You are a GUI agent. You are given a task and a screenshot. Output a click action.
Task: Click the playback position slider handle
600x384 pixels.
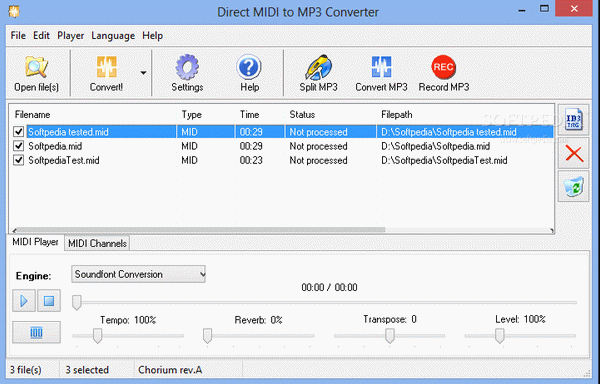77,303
